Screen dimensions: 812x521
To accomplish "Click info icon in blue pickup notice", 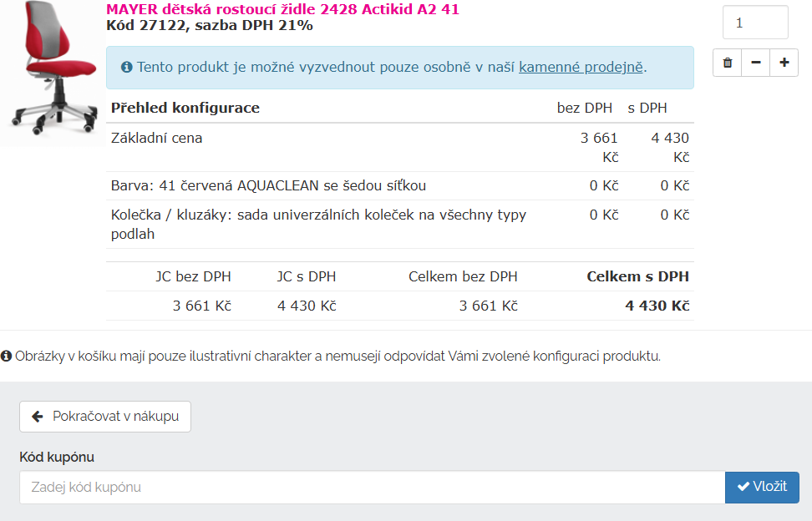I will [126, 67].
